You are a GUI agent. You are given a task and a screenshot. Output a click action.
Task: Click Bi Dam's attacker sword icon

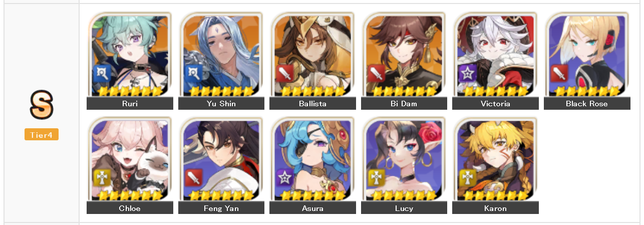click(x=376, y=74)
